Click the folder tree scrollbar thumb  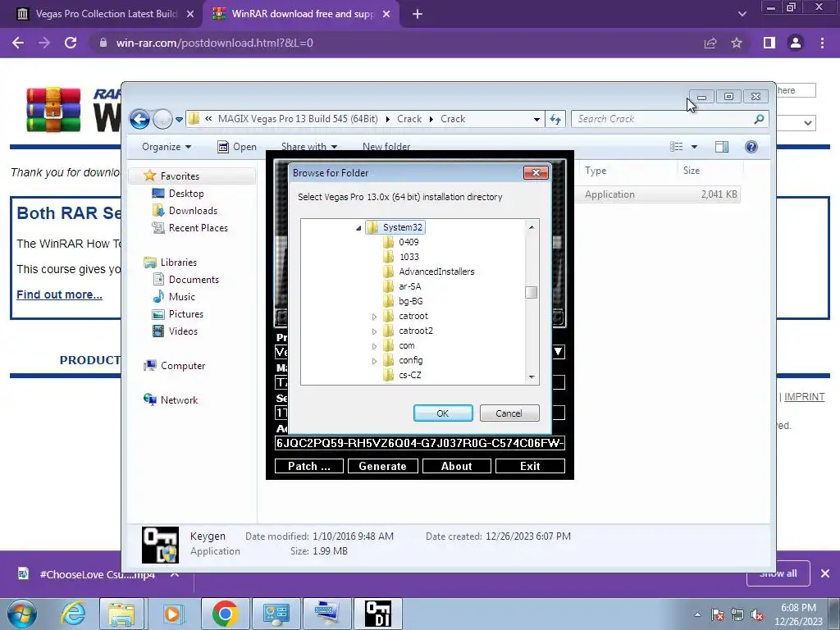531,293
